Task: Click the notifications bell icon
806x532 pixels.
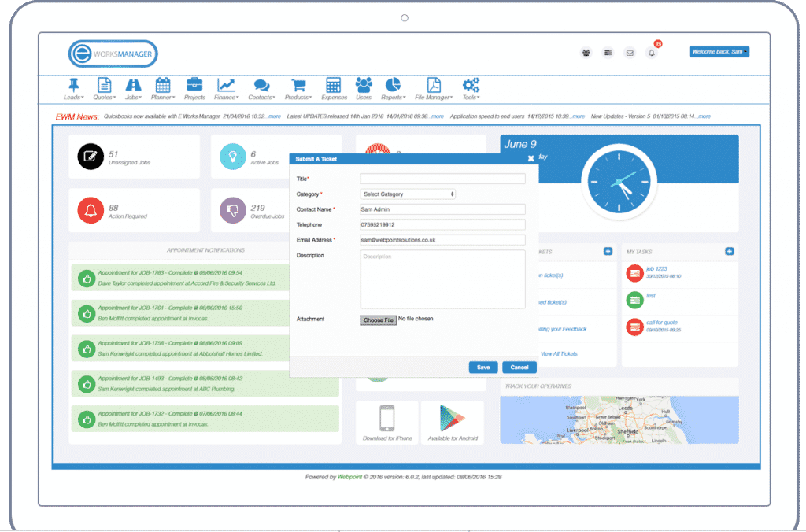Action: pyautogui.click(x=651, y=52)
